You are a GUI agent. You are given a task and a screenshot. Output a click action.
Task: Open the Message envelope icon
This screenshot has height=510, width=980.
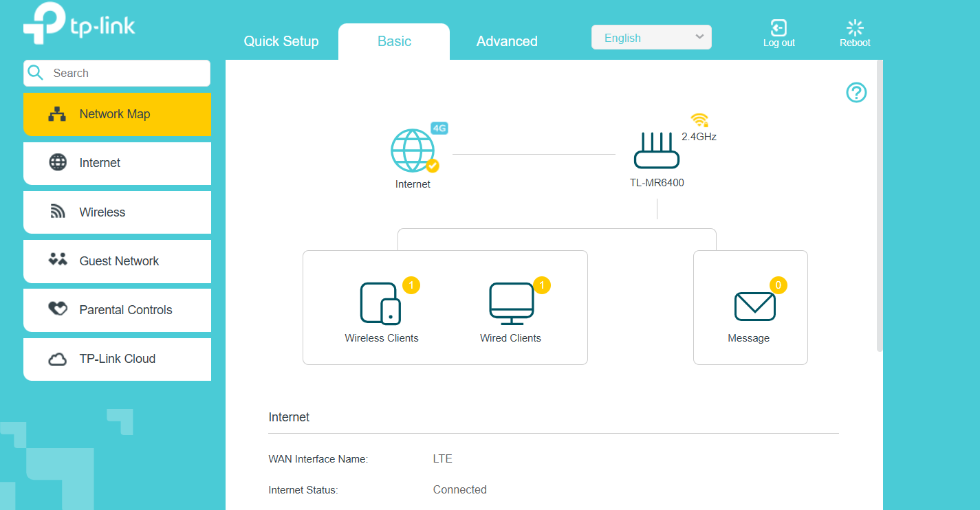(x=754, y=306)
